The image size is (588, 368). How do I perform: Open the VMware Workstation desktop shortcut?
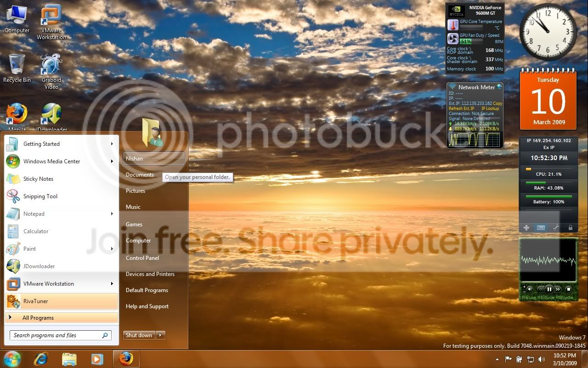pos(51,21)
